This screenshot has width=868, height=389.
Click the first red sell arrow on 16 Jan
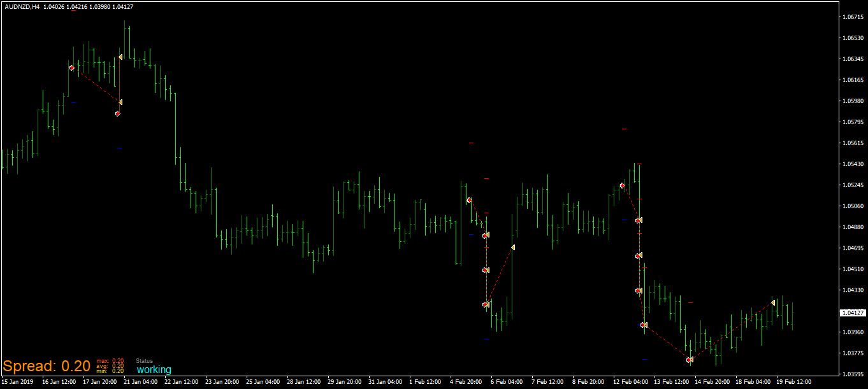pyautogui.click(x=72, y=67)
